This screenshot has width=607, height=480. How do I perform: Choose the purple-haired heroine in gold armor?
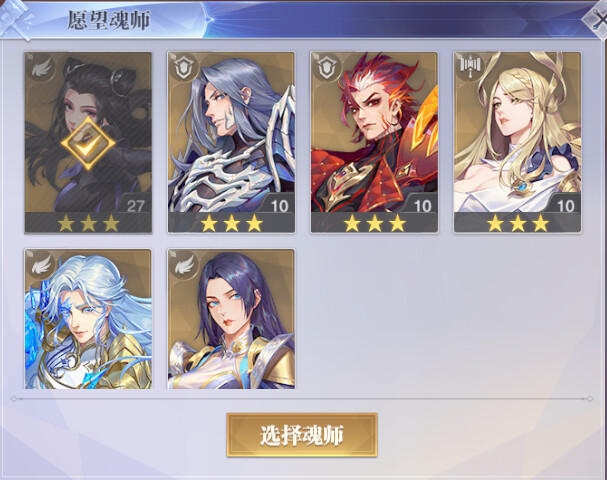click(x=231, y=319)
